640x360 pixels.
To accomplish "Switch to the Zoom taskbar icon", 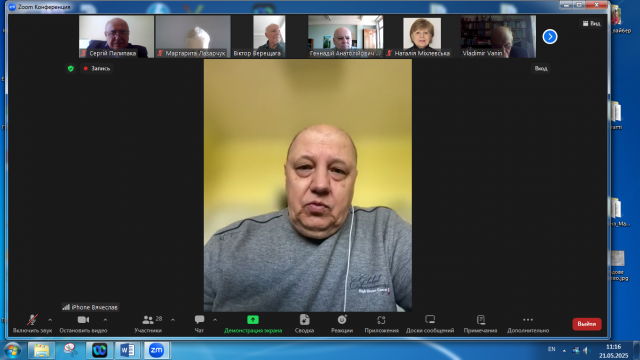I will (x=156, y=351).
